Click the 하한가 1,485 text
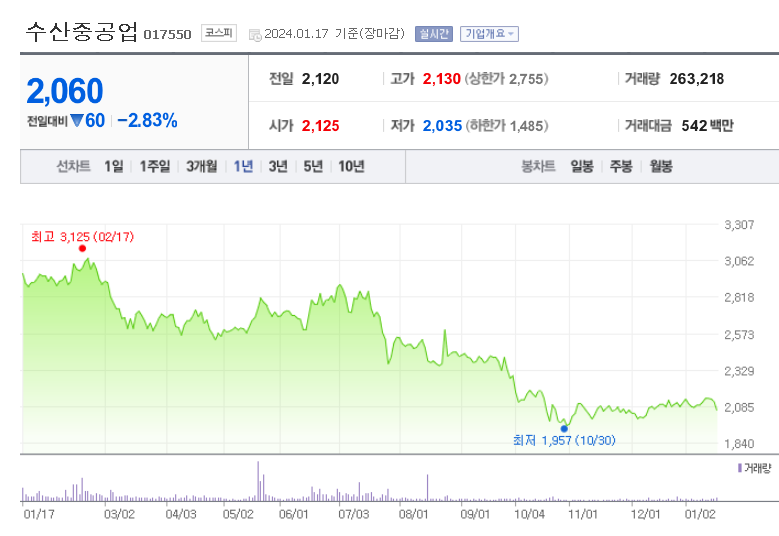 click(507, 126)
